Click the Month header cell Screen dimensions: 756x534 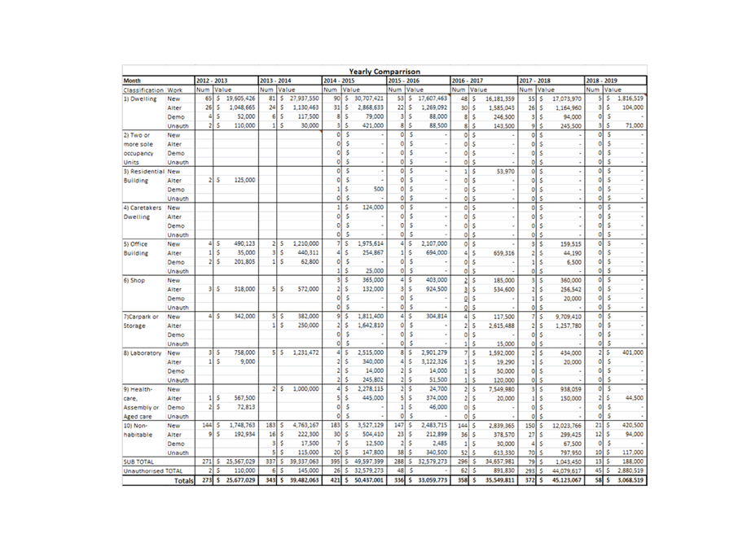pyautogui.click(x=132, y=81)
